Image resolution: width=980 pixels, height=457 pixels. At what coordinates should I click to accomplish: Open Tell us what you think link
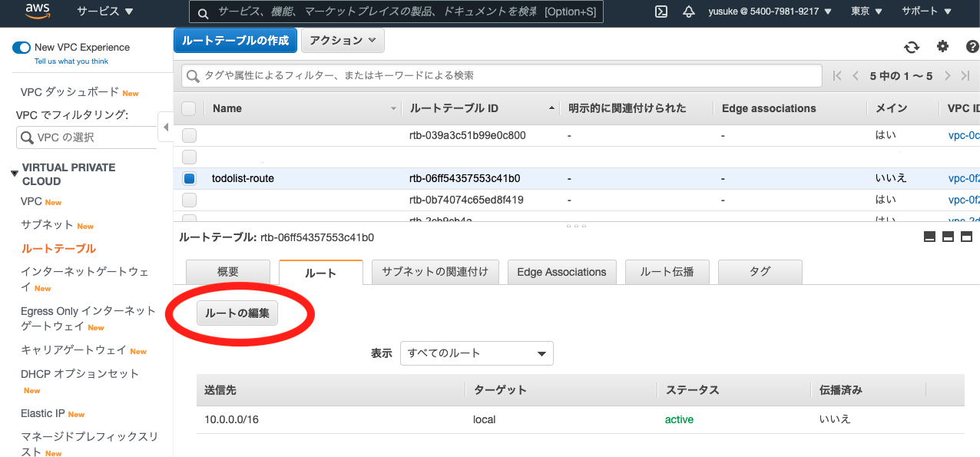point(71,61)
